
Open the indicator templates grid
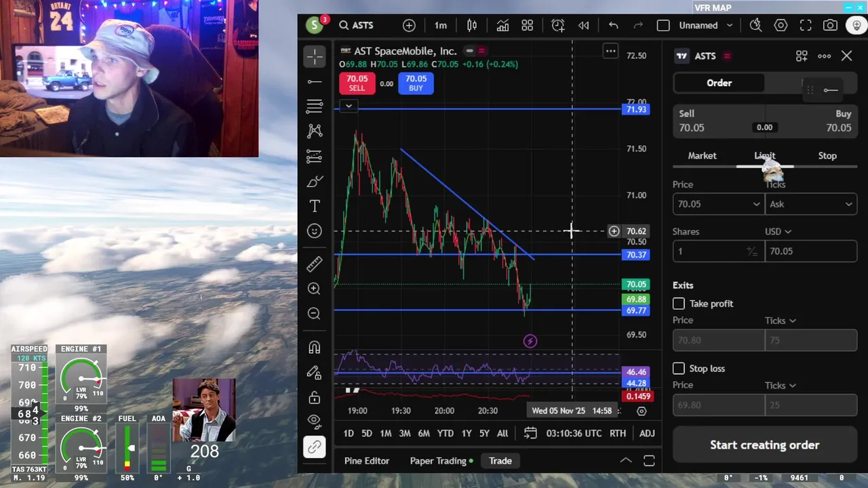pos(527,25)
